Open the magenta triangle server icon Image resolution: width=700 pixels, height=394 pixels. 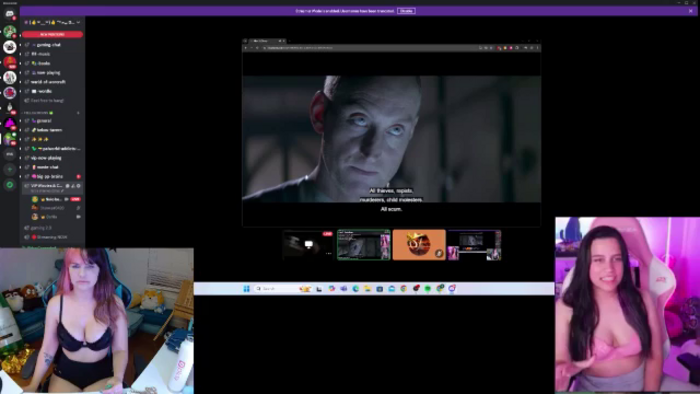(9, 123)
